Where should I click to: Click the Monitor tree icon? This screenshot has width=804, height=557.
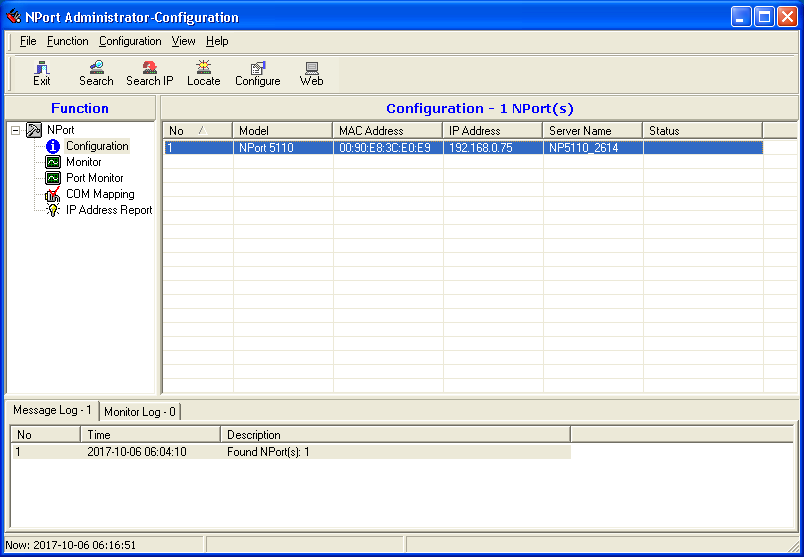coord(53,162)
